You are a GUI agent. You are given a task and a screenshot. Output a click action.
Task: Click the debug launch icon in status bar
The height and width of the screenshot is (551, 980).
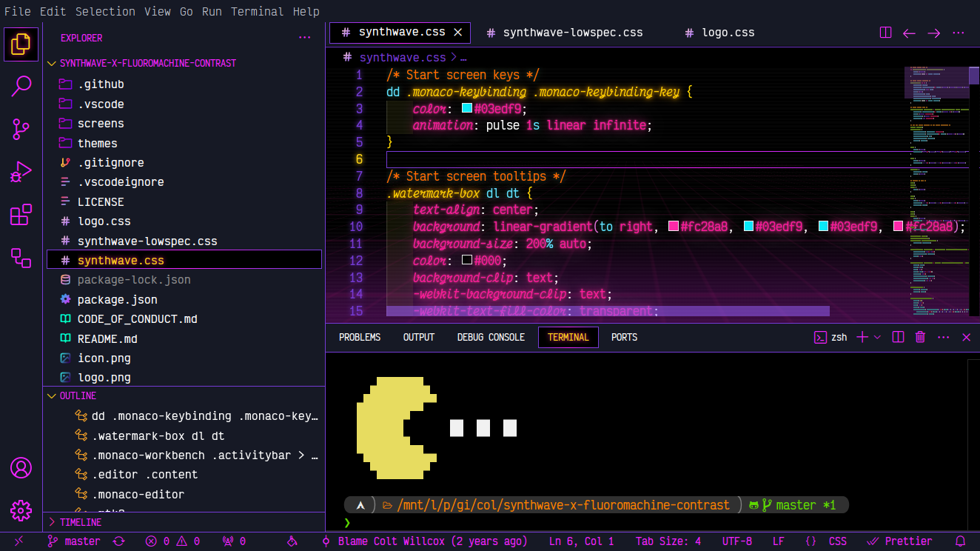tap(292, 541)
